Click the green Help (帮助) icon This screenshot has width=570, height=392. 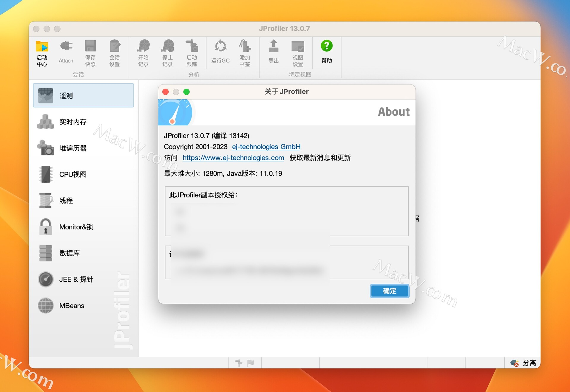[x=327, y=46]
